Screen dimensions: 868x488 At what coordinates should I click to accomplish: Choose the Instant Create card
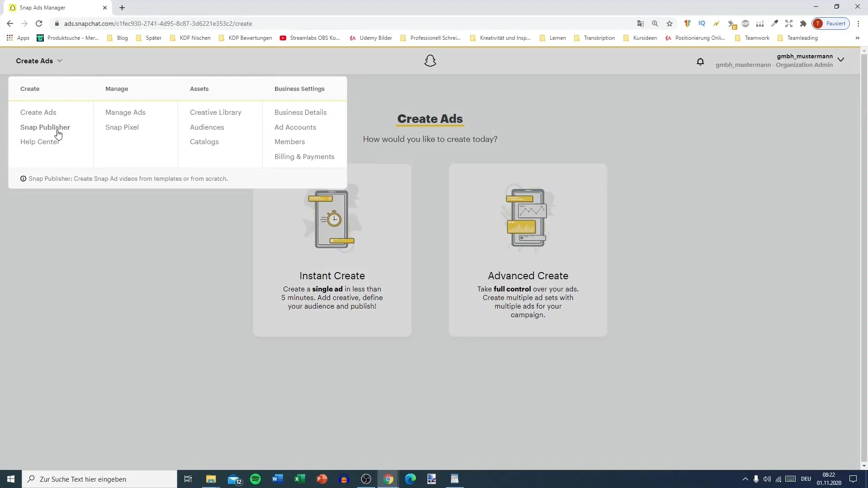(x=332, y=250)
